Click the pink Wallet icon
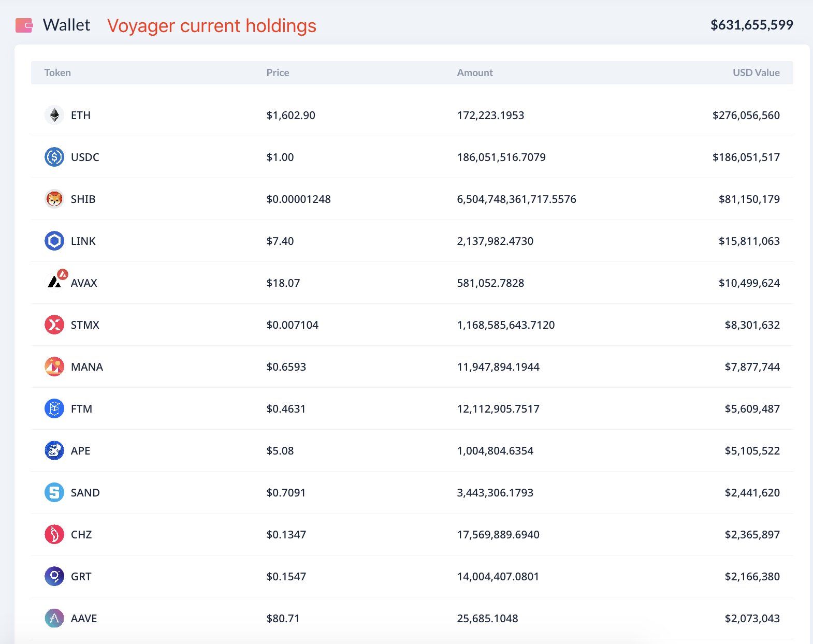 point(24,25)
